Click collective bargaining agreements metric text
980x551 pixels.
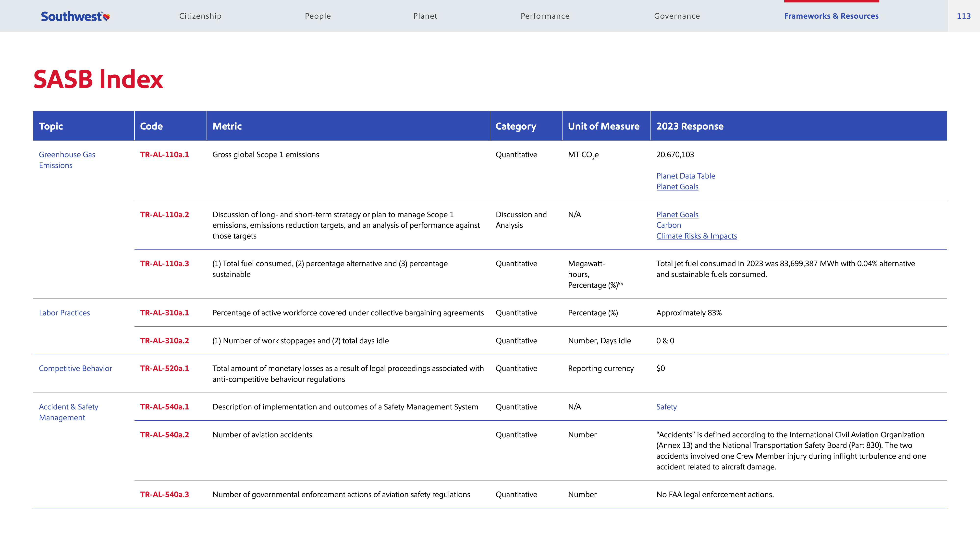[348, 312]
